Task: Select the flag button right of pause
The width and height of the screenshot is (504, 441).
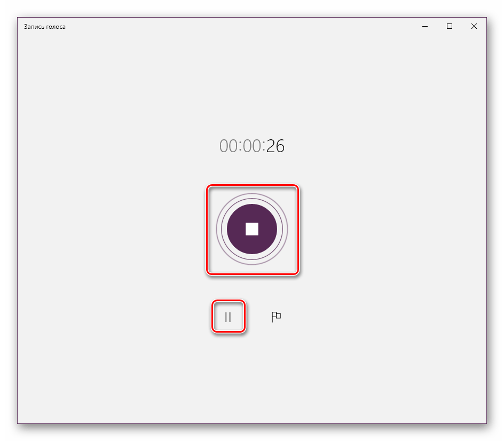Action: point(275,317)
